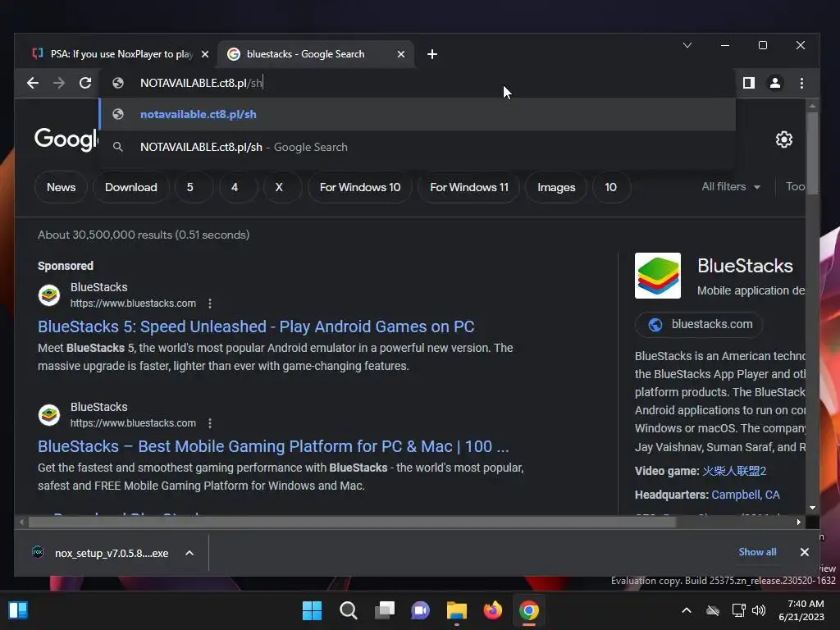
Task: Select the '10' filter chip
Action: tap(610, 187)
